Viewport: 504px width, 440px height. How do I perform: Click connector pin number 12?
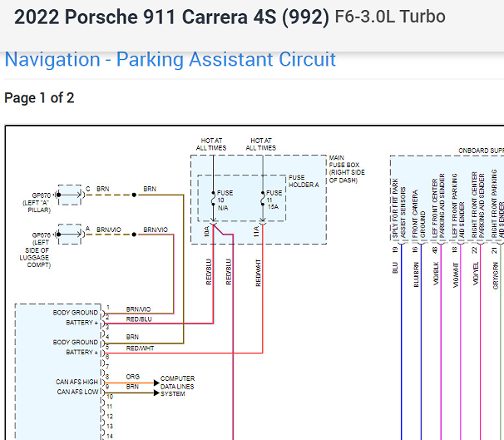[x=110, y=417]
